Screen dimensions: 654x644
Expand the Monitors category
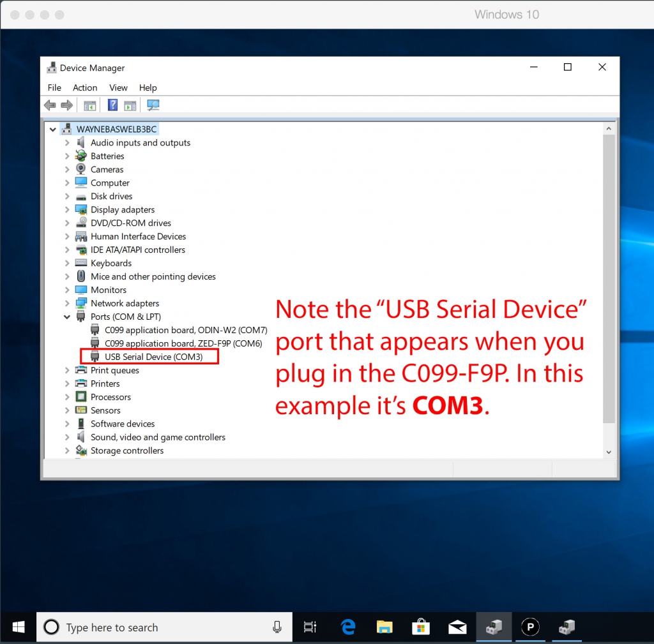[x=66, y=290]
